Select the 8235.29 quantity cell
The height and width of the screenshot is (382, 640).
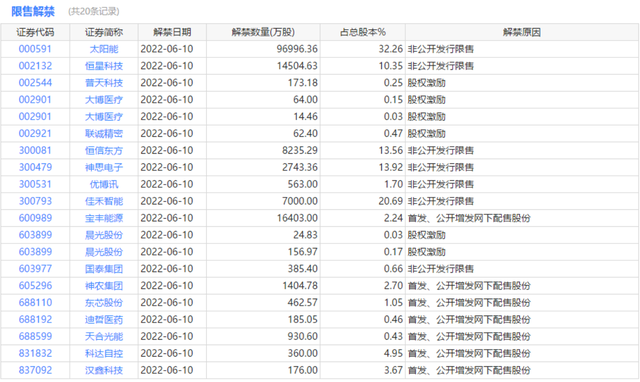click(300, 151)
